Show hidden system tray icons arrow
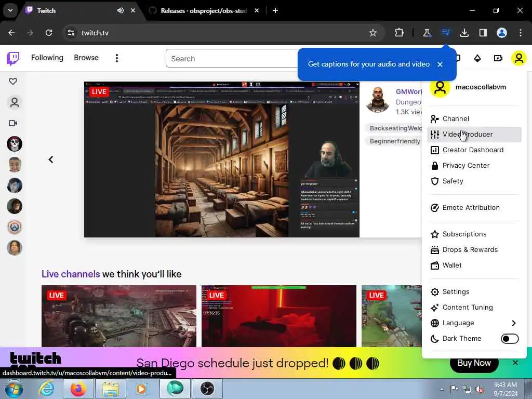Viewport: 532px width, 399px height. click(442, 390)
